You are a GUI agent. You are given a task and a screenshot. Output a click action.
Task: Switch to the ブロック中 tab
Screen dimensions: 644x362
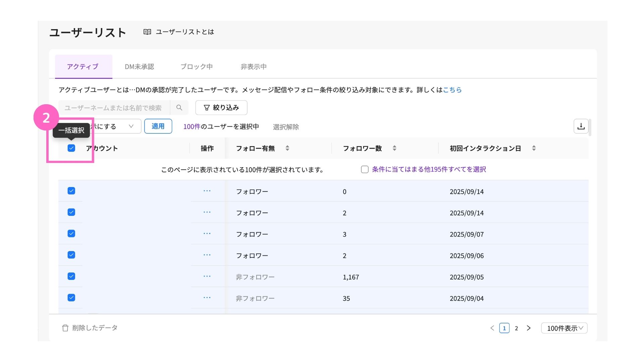pyautogui.click(x=196, y=67)
